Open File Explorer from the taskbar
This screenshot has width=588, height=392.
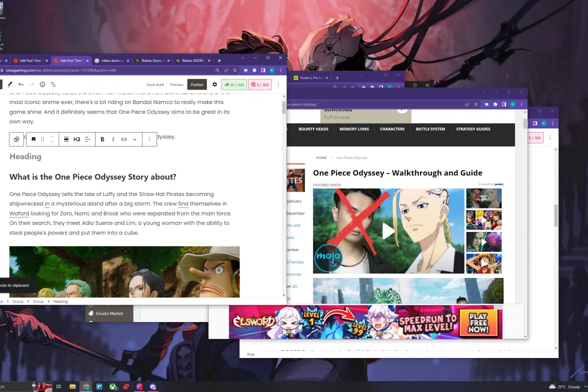(x=72, y=386)
